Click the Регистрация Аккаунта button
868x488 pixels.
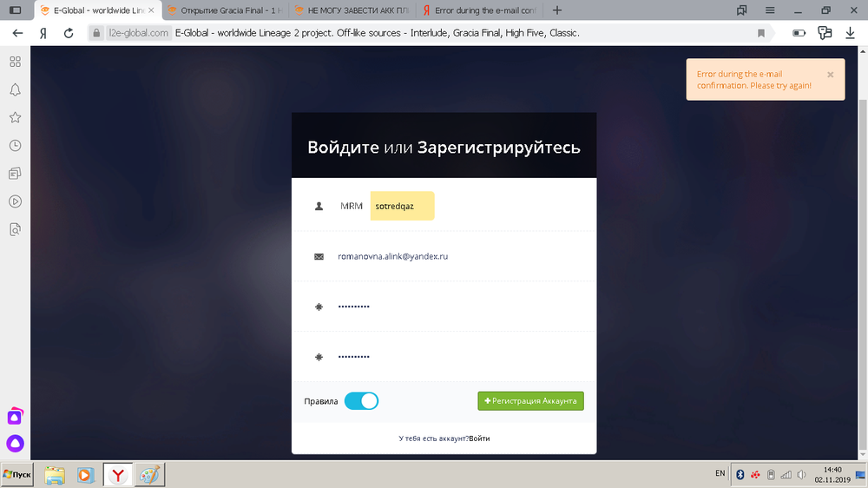click(x=531, y=401)
